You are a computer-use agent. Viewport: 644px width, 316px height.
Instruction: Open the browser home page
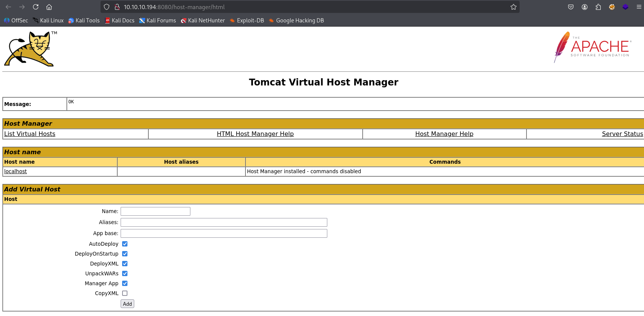click(49, 7)
